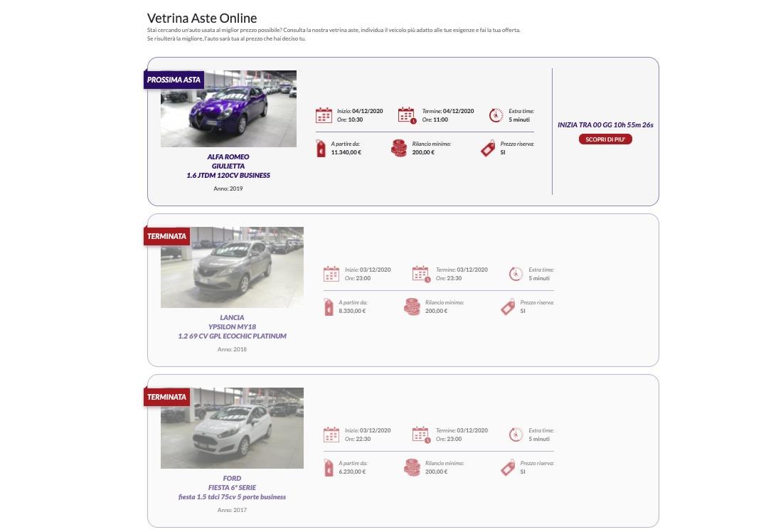Click the TERMINATA badge on Ford card
Viewport: 761px width, 532px height.
[x=166, y=397]
